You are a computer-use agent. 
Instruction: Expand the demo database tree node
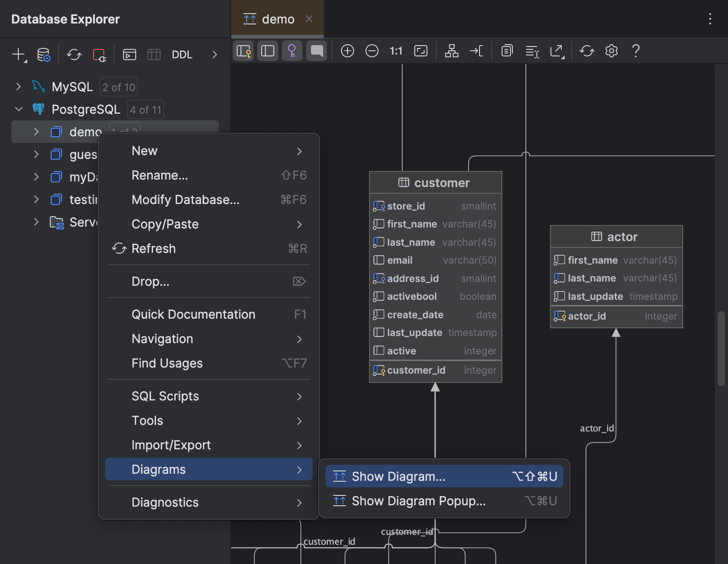[36, 132]
